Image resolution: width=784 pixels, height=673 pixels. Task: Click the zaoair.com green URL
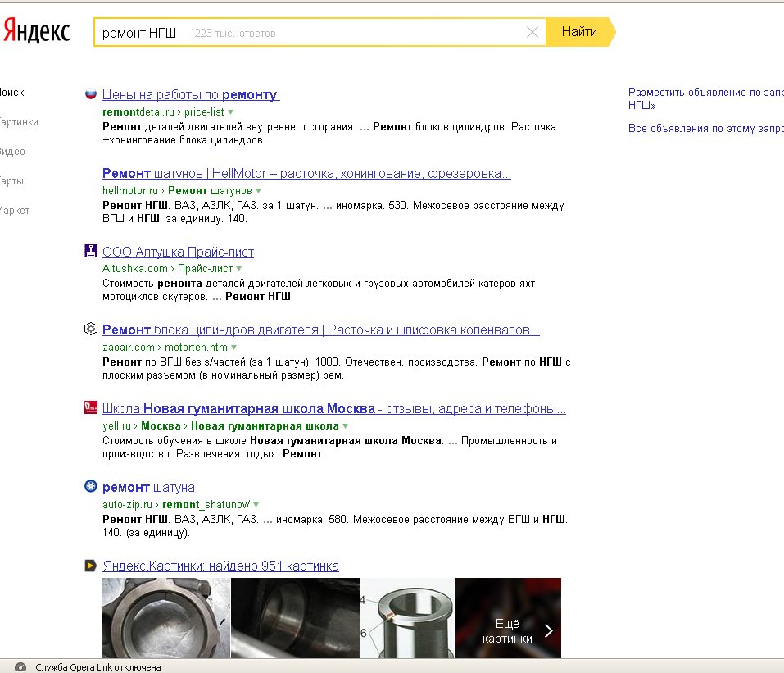129,348
